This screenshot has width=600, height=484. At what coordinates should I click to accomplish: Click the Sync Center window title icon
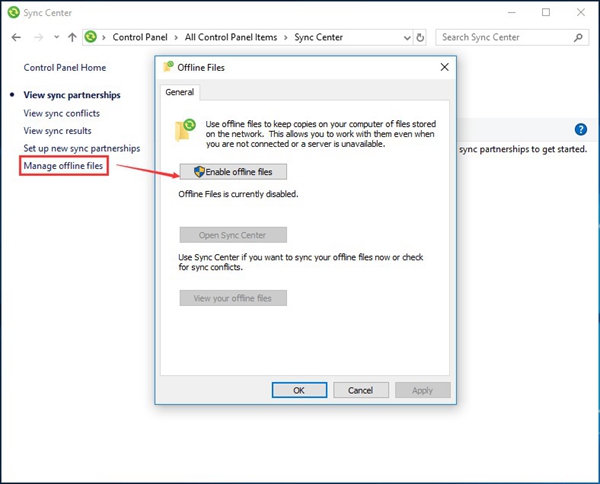[13, 12]
